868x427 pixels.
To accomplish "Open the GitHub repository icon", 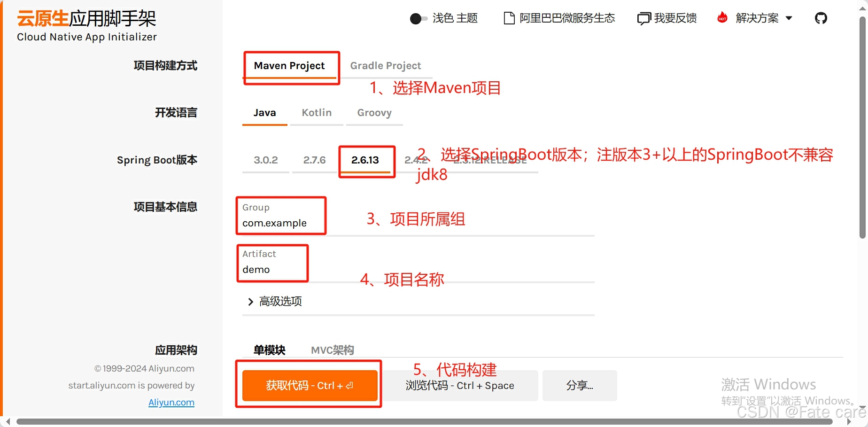I will point(821,18).
